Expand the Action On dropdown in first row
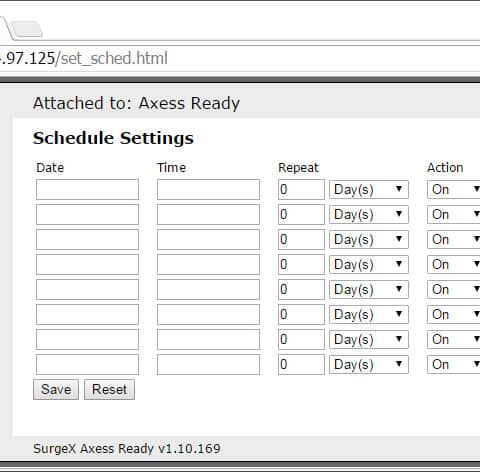 coord(454,189)
